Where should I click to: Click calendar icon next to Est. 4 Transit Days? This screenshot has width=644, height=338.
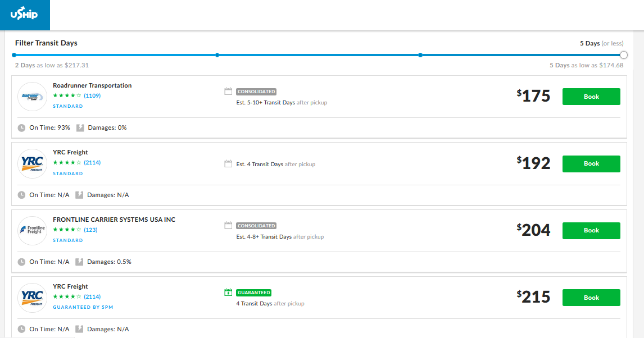tap(228, 164)
